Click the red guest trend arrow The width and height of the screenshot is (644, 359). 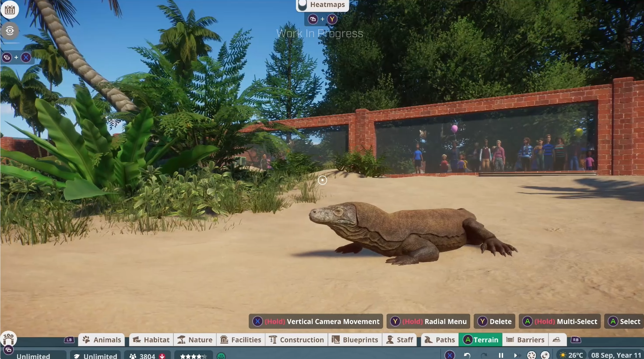click(x=162, y=356)
